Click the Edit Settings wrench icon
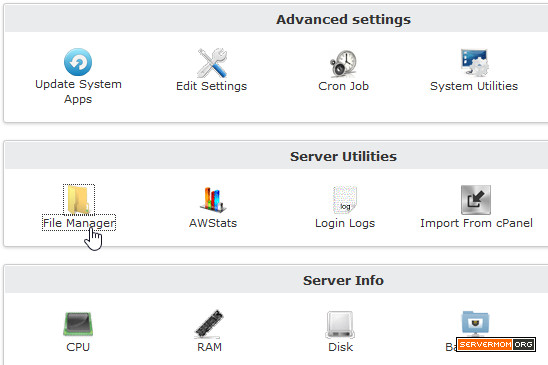This screenshot has width=548, height=365. pos(212,63)
